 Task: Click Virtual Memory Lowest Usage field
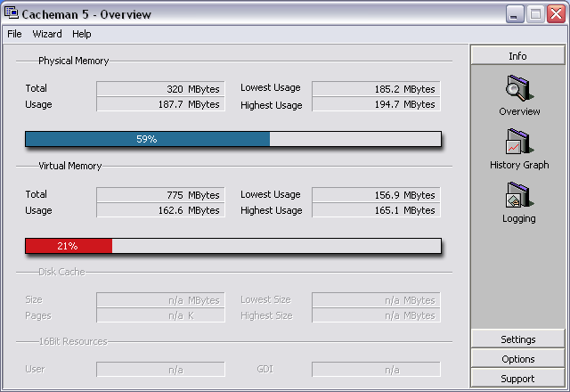tap(376, 194)
